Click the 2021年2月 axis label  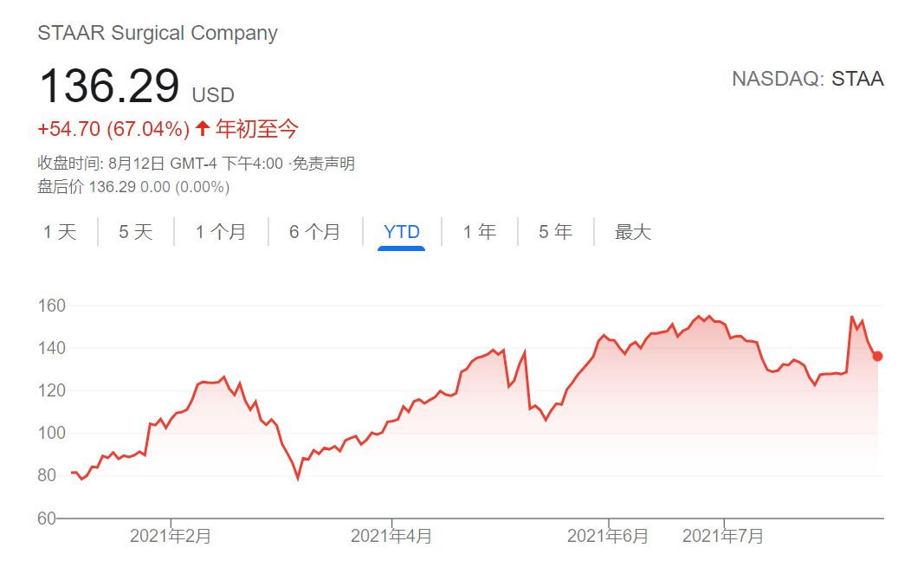[x=170, y=536]
